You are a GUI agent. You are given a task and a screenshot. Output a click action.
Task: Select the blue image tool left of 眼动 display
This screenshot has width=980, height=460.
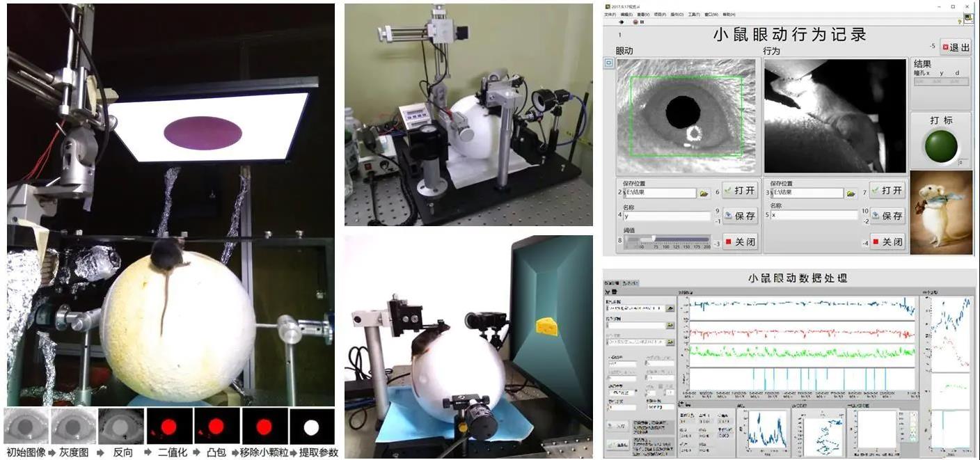pyautogui.click(x=608, y=63)
